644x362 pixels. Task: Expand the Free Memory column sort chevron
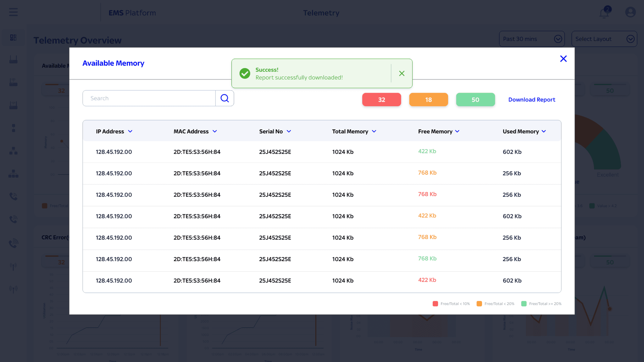point(457,131)
